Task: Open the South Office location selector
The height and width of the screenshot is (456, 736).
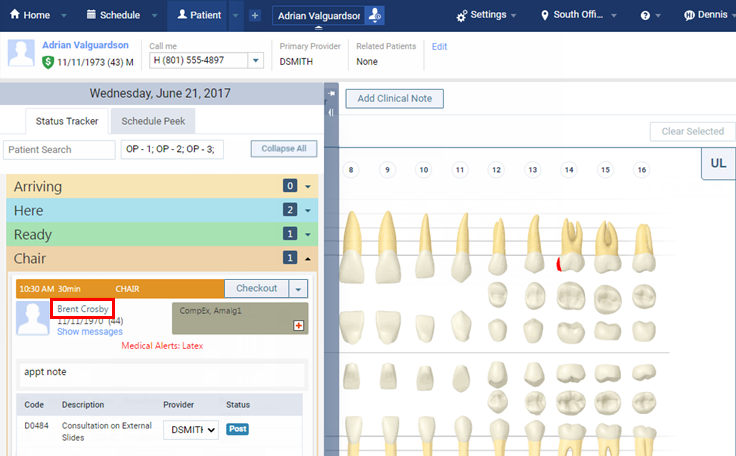Action: (578, 15)
